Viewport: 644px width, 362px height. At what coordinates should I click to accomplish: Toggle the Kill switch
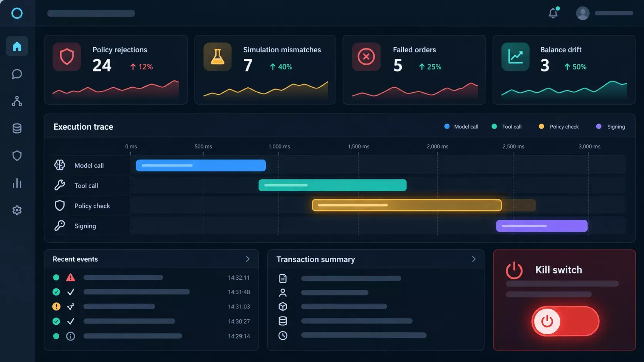pos(565,321)
